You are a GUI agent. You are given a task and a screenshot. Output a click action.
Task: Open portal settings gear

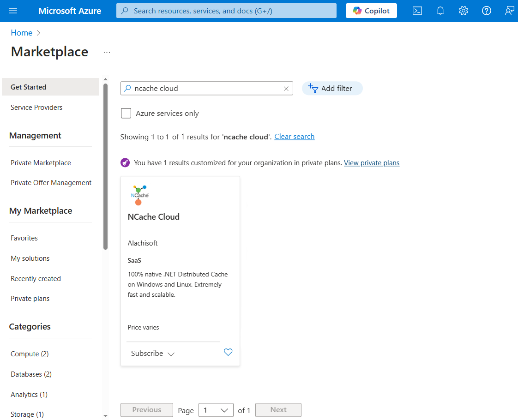(x=464, y=11)
